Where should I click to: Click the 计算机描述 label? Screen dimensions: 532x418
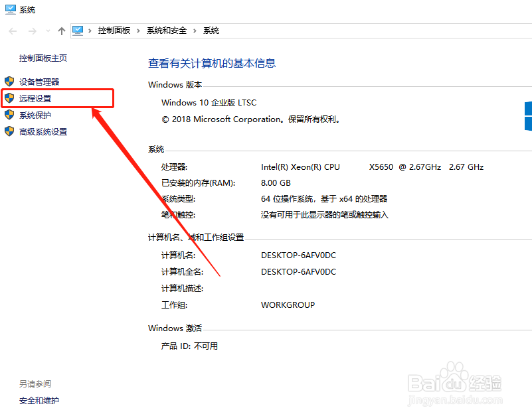point(182,288)
